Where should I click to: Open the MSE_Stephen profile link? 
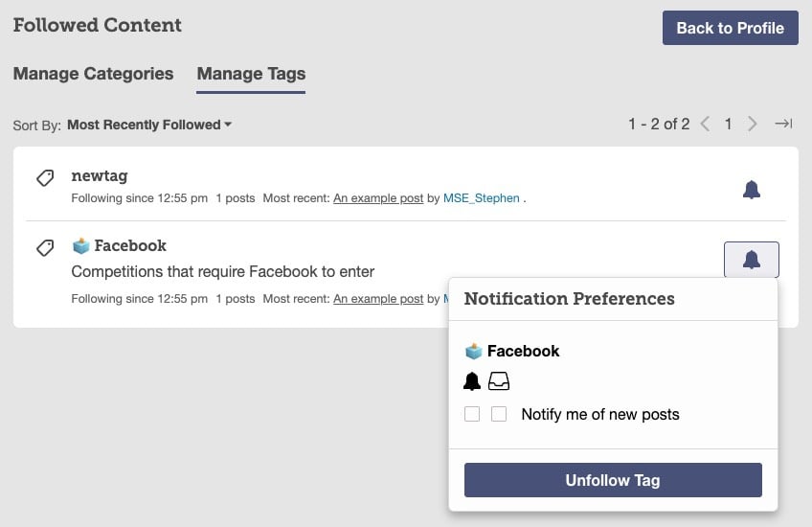(482, 198)
